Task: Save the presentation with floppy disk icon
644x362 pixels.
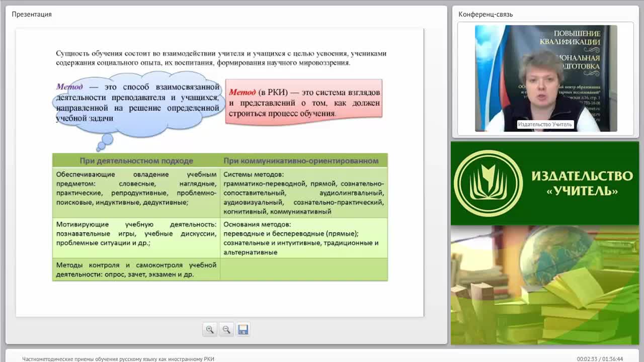Action: [x=243, y=330]
